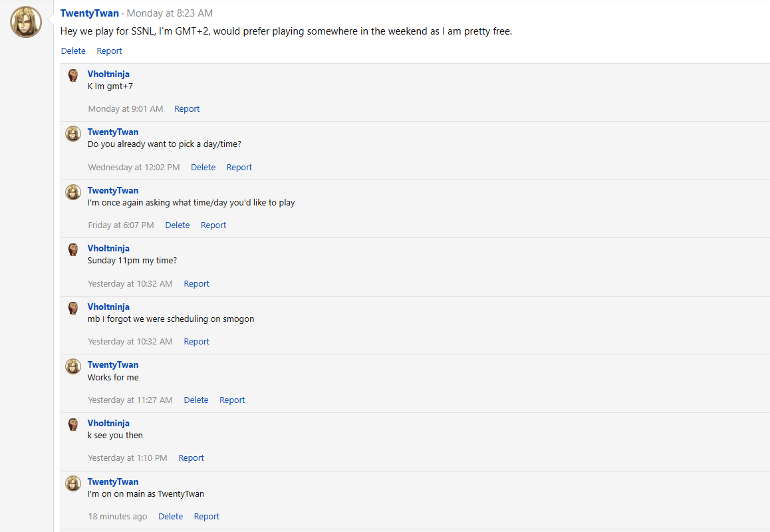The image size is (770, 532).
Task: Delete the Wednesday 12:02 PM comment
Action: pyautogui.click(x=203, y=168)
